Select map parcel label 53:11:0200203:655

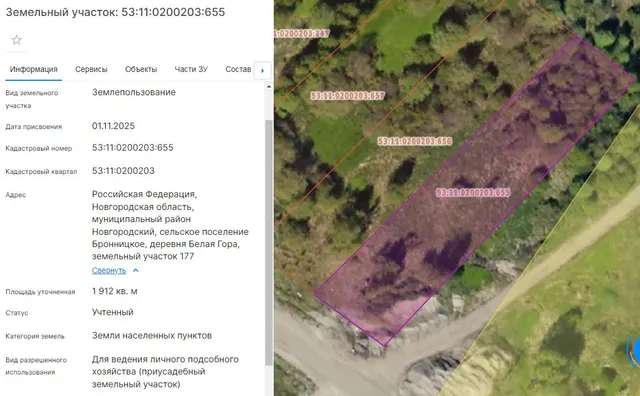tap(473, 193)
